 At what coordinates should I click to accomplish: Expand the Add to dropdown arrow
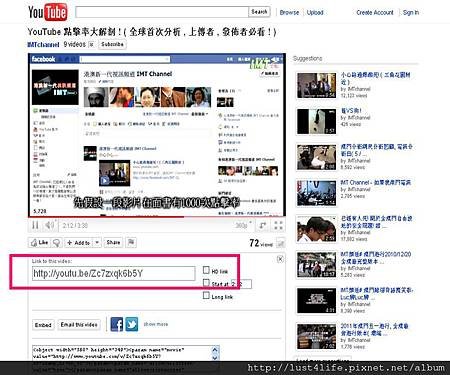point(97,243)
